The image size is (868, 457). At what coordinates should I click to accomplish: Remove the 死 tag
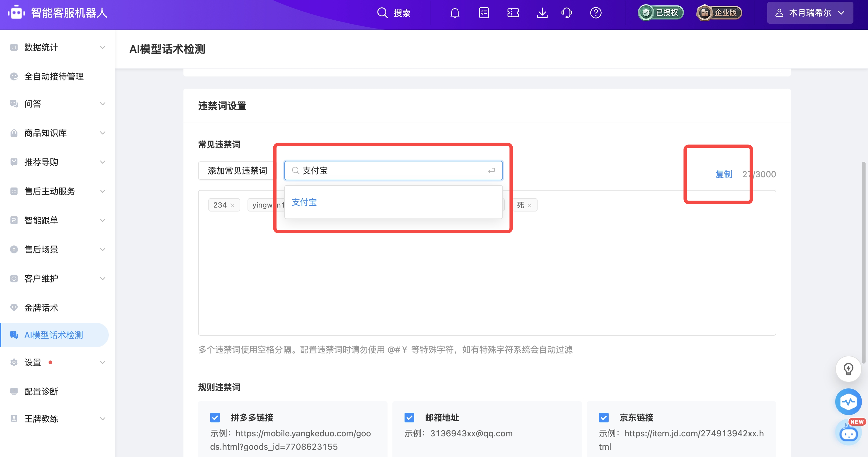click(530, 205)
